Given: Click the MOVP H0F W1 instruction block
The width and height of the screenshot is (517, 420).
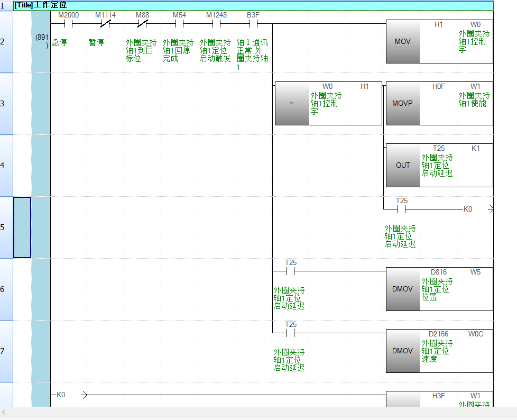Looking at the screenshot, I should click(x=439, y=103).
